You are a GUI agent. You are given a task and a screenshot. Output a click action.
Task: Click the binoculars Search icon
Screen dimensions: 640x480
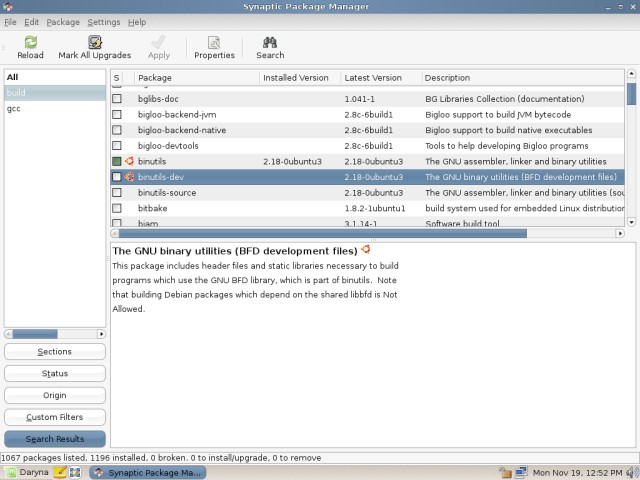(270, 42)
